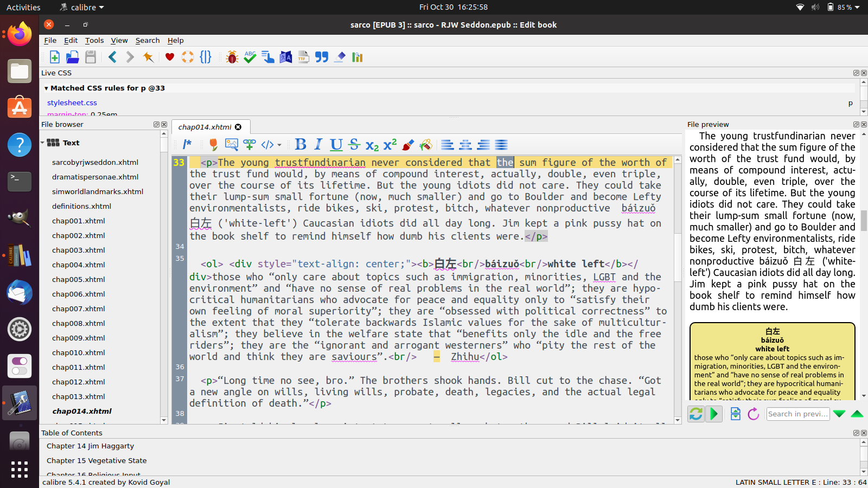The width and height of the screenshot is (868, 488).
Task: Select the chap014.xhtml editor tab
Action: (205, 127)
